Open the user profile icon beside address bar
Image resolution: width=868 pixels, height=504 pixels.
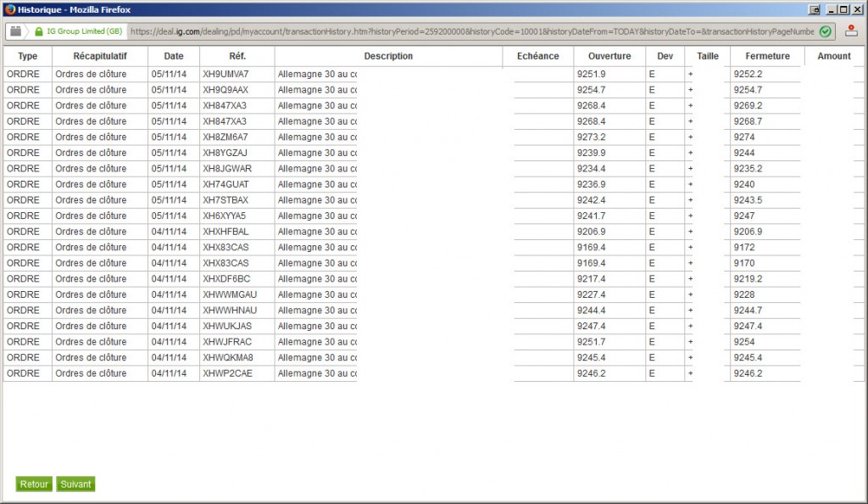point(851,31)
